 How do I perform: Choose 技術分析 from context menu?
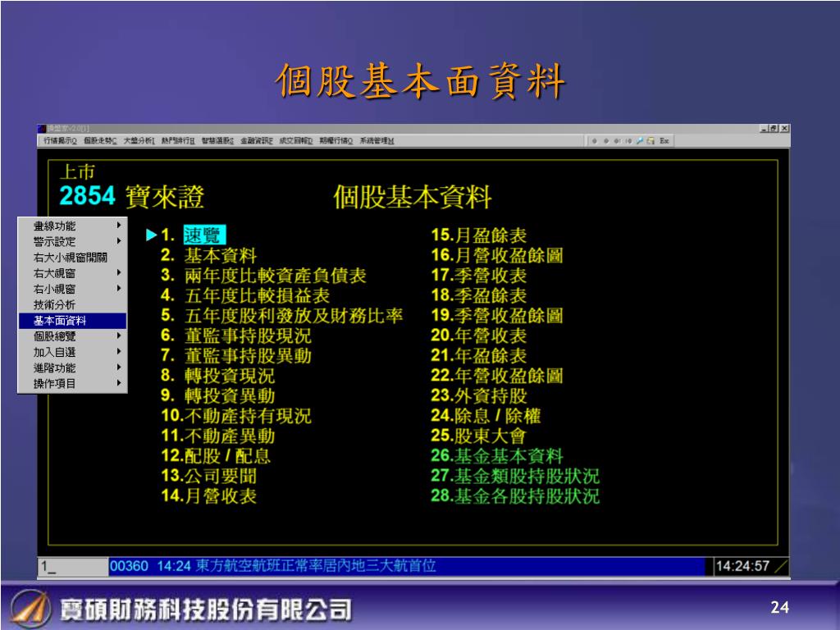72,305
